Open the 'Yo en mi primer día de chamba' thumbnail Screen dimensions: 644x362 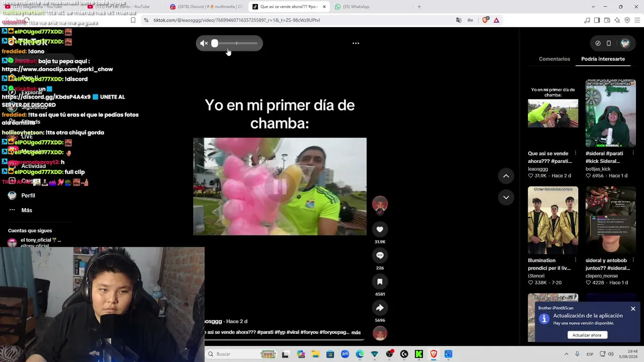click(553, 113)
